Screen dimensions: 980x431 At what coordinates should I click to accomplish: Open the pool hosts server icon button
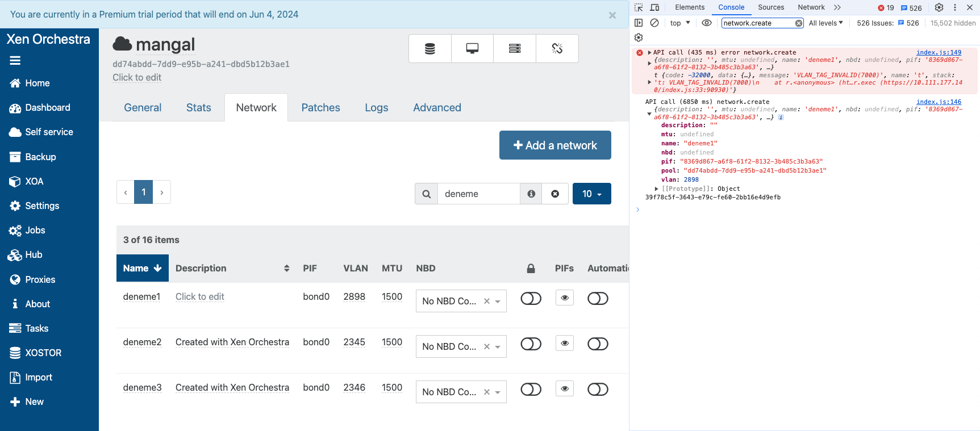click(x=515, y=48)
